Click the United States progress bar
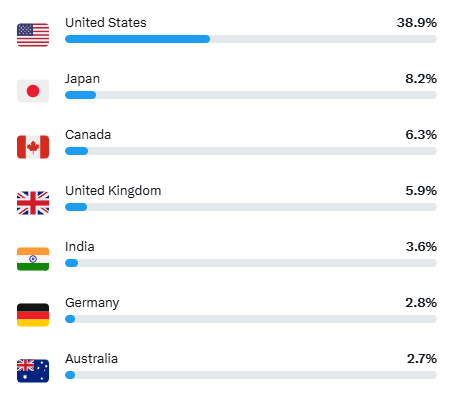The width and height of the screenshot is (452, 400). pos(251,39)
